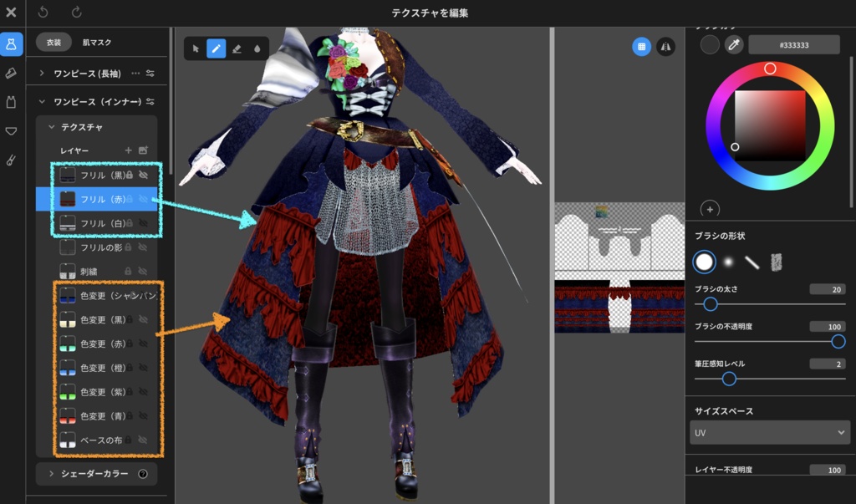
Task: Click the brush size value field 20
Action: click(827, 289)
